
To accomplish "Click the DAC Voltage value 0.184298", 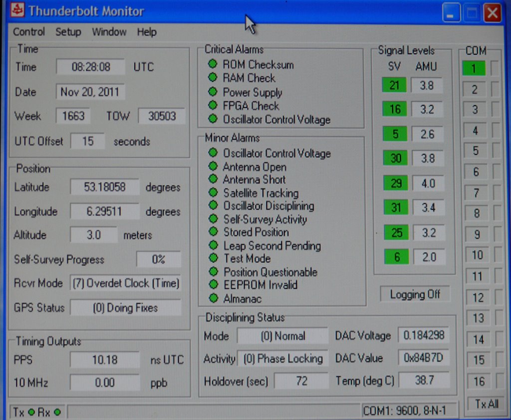I will (x=423, y=335).
